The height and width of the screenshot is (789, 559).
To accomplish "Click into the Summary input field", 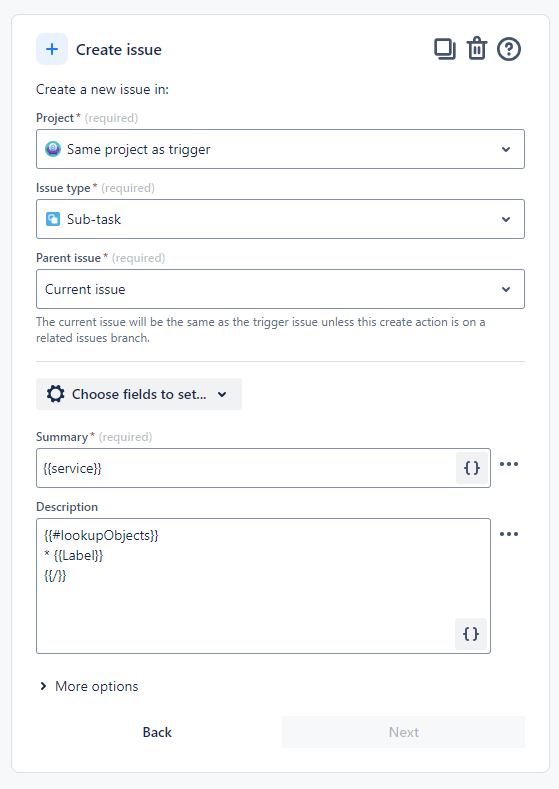I will click(x=246, y=468).
